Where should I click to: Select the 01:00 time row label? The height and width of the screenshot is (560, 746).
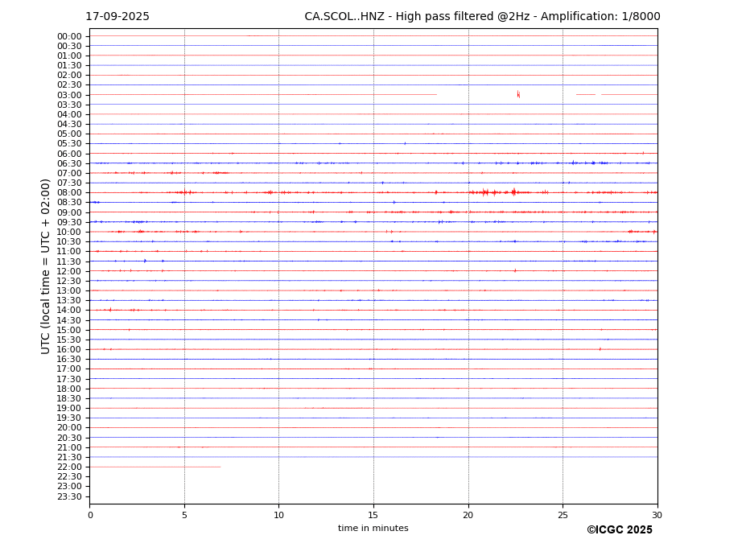click(69, 56)
